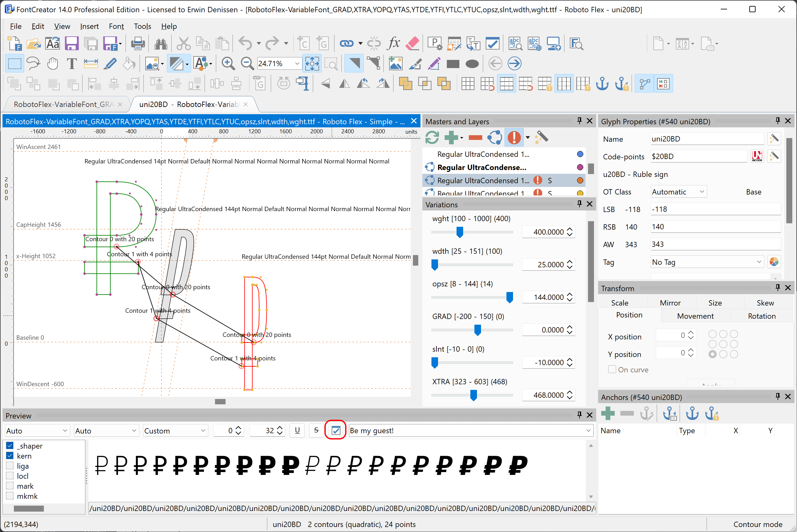Select the text T tool
The height and width of the screenshot is (532, 797).
72,63
